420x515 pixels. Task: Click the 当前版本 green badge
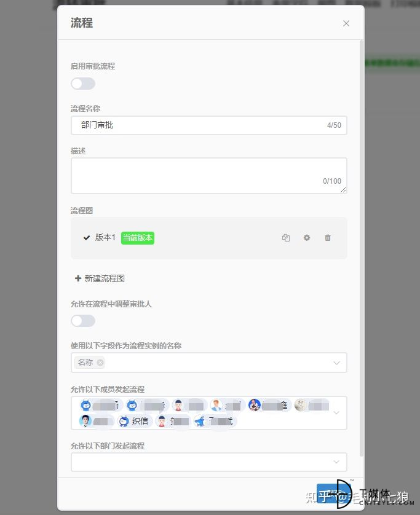[x=138, y=238]
